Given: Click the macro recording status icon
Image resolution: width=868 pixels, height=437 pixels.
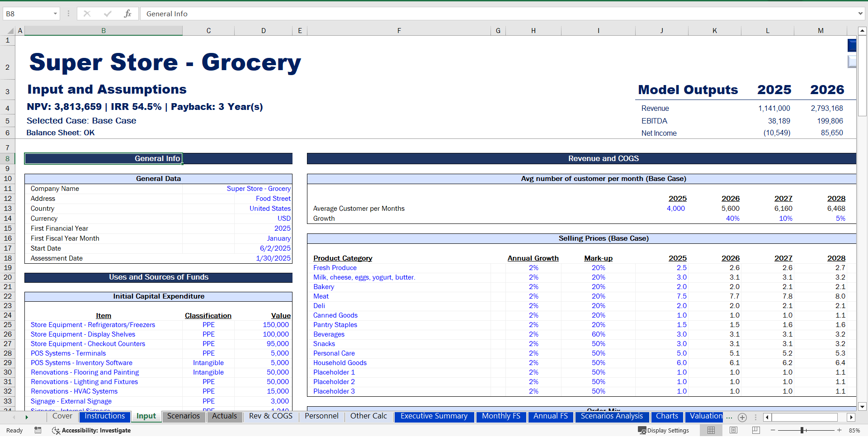Looking at the screenshot, I should click(x=38, y=430).
